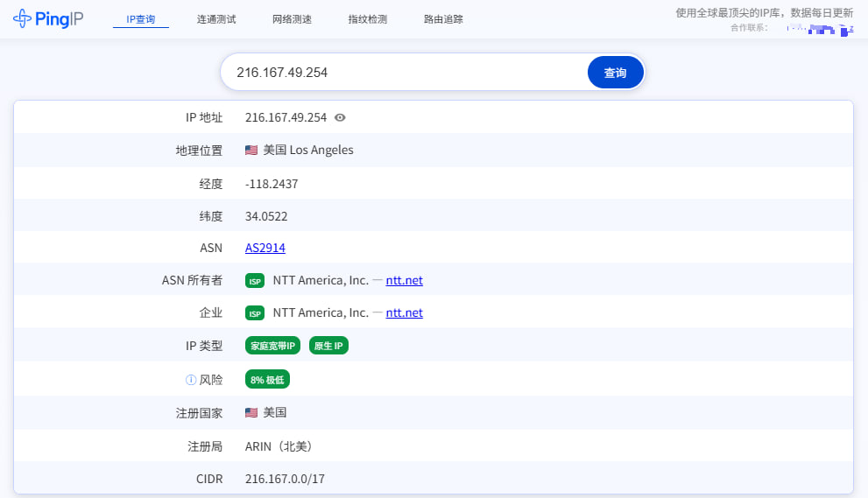This screenshot has width=868, height=498.
Task: Click the 8% 极低 risk badge
Action: coord(267,380)
